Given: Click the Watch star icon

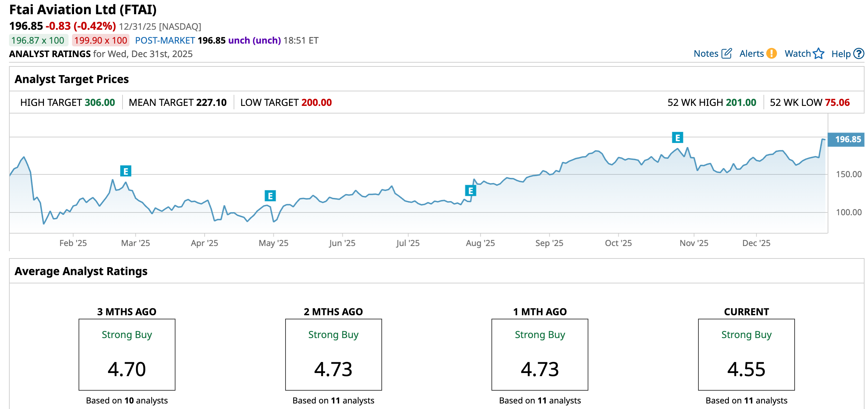Looking at the screenshot, I should pos(819,54).
